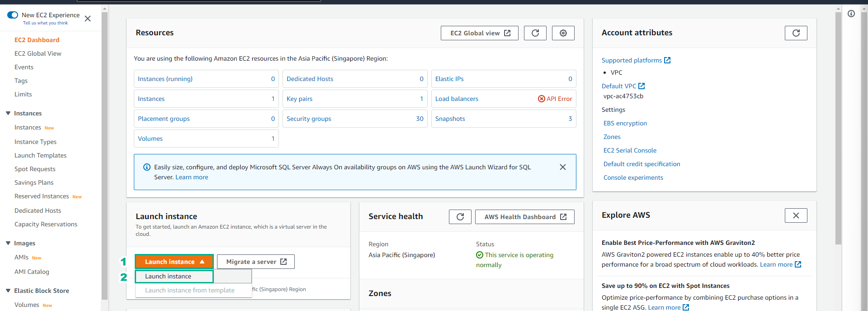Open EC2 Global view button
This screenshot has height=311, width=868.
[x=480, y=33]
